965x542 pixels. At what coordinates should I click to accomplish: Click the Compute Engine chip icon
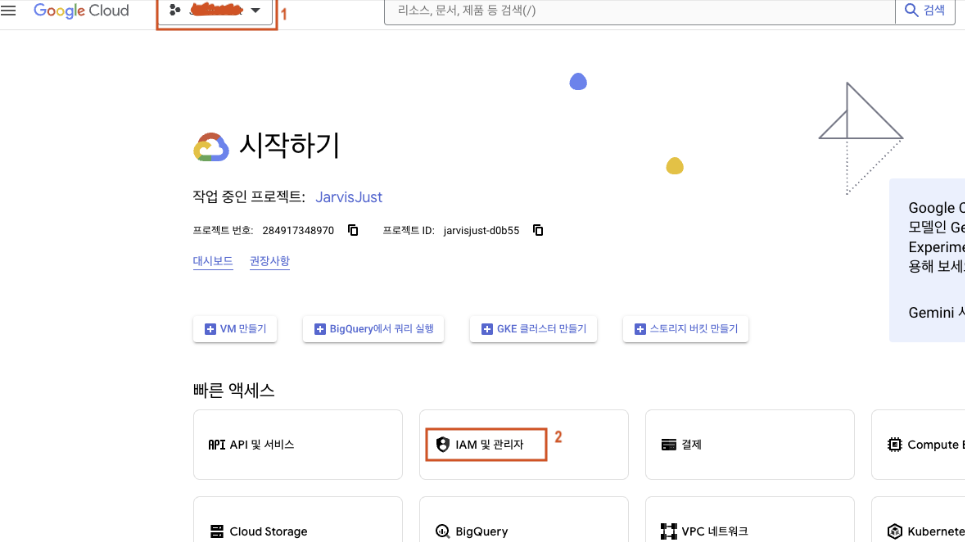(x=894, y=444)
